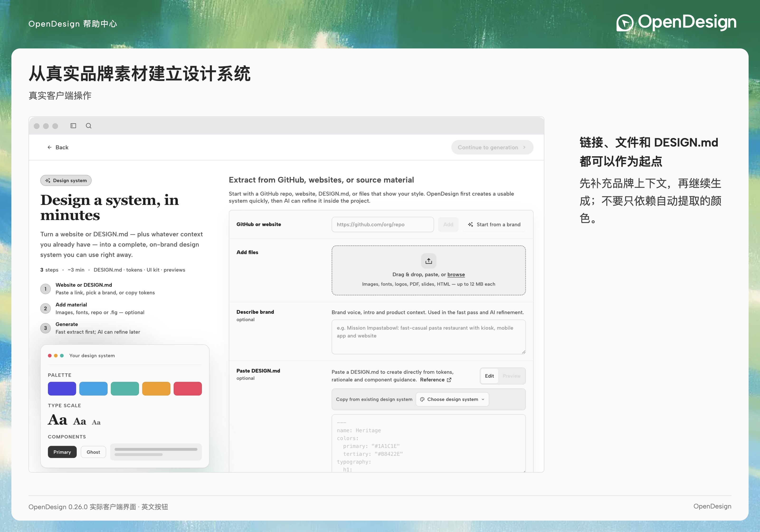Toggle the sidebar panel icon
The height and width of the screenshot is (532, 760).
73,126
